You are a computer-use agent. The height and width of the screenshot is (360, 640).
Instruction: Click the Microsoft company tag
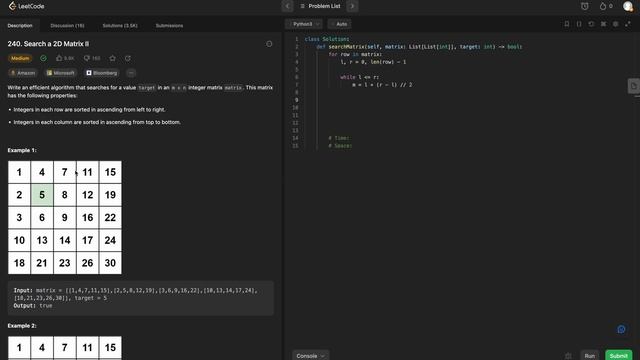(60, 73)
